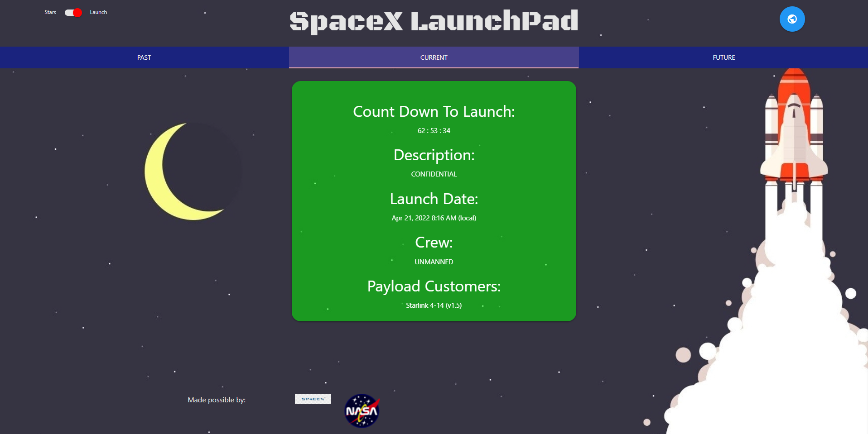
Task: Click the Payload Customers heading
Action: (x=434, y=286)
